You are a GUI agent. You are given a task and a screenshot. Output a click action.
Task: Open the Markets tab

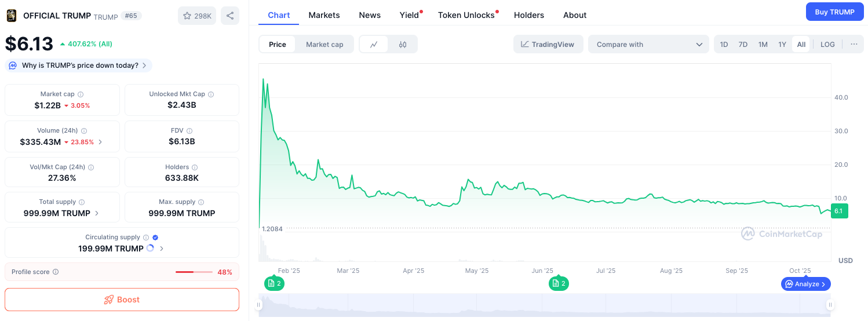click(x=324, y=15)
